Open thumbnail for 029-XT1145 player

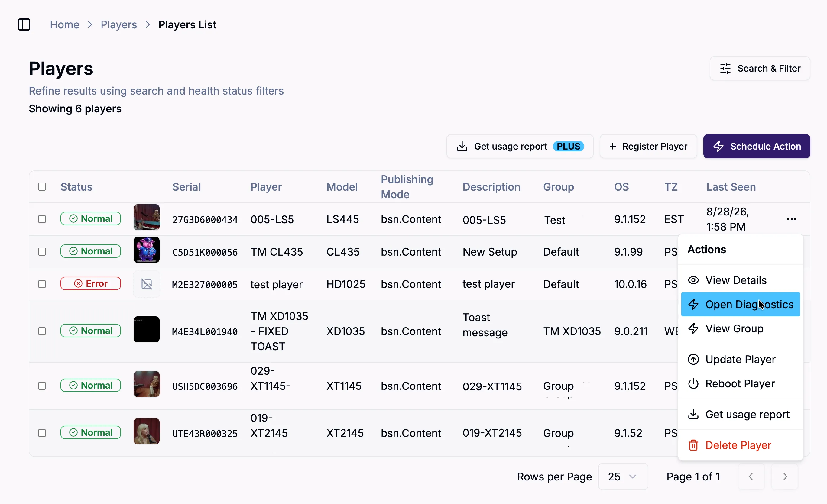click(x=146, y=384)
